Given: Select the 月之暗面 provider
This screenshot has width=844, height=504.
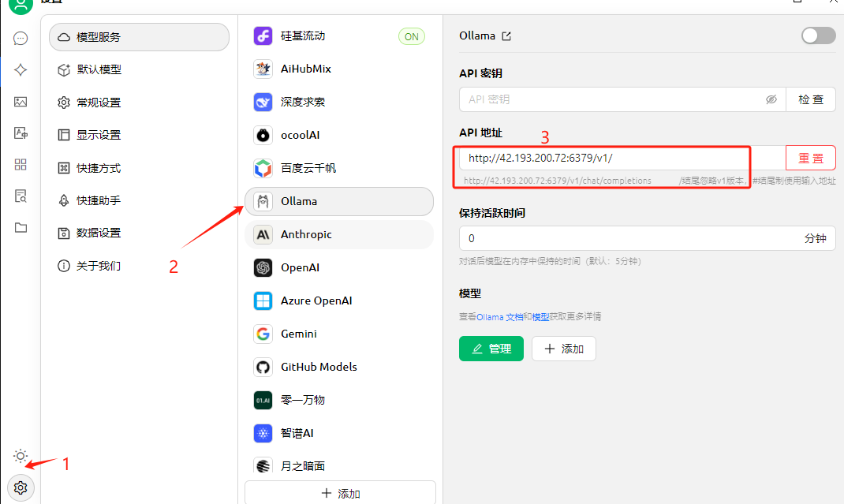Looking at the screenshot, I should (339, 466).
